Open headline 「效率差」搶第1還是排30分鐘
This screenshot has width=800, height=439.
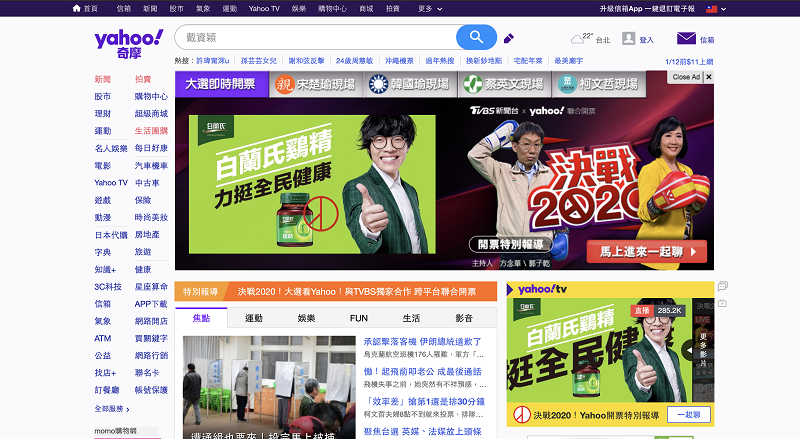424,402
